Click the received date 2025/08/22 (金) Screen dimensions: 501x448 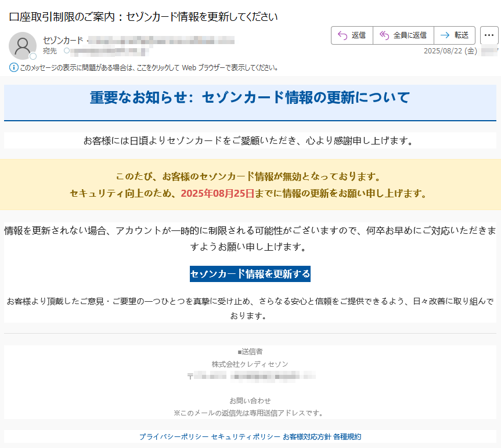[x=450, y=51]
